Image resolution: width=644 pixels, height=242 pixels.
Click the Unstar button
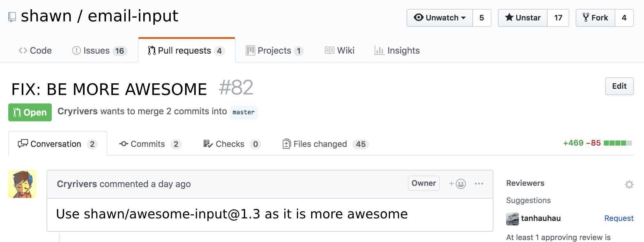[523, 18]
